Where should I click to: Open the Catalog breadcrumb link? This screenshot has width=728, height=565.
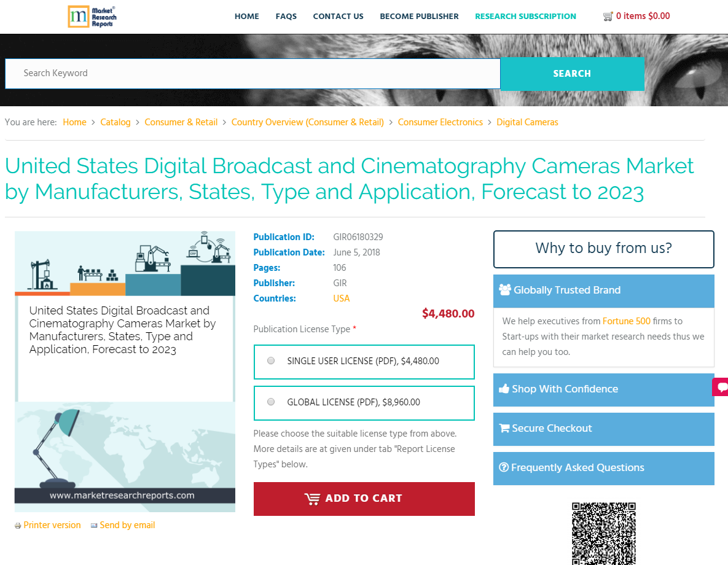pos(115,122)
